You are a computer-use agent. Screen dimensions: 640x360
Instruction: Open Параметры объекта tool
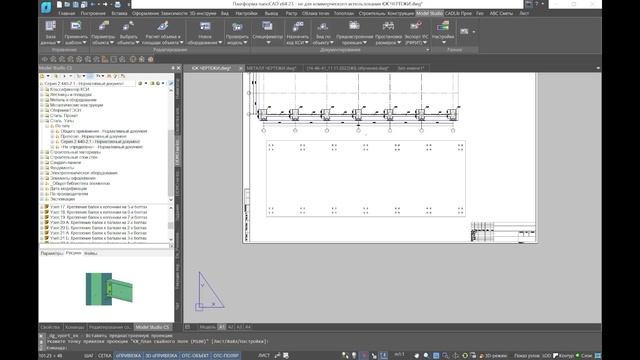[103, 32]
